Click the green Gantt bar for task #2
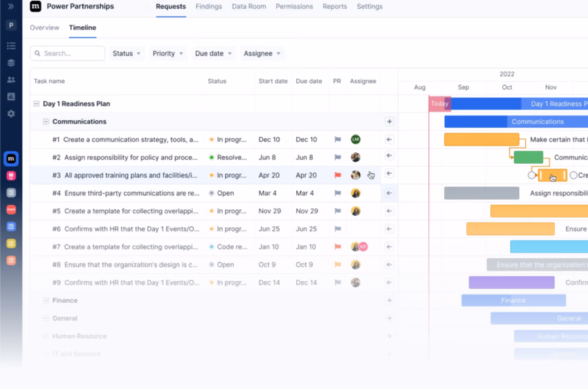This screenshot has width=588, height=389. click(x=528, y=157)
